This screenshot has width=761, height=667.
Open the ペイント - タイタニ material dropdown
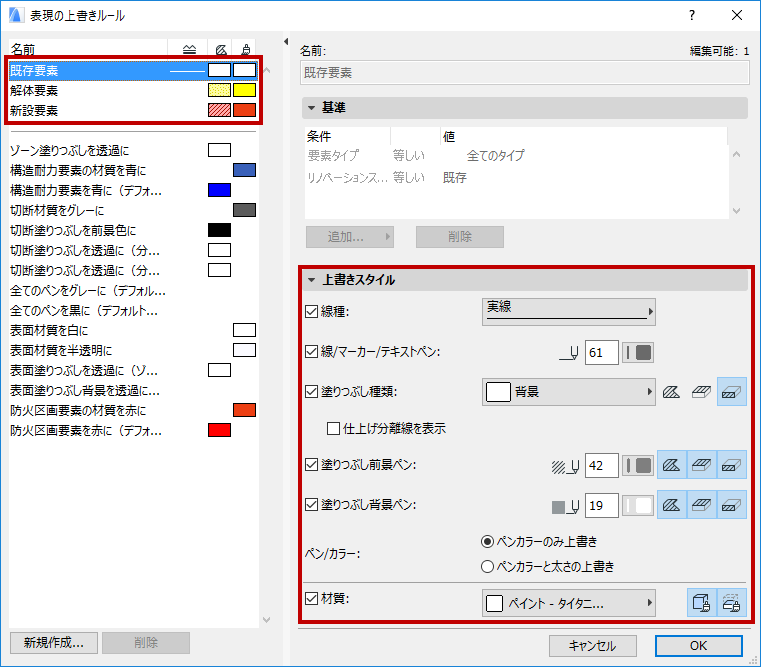[569, 603]
